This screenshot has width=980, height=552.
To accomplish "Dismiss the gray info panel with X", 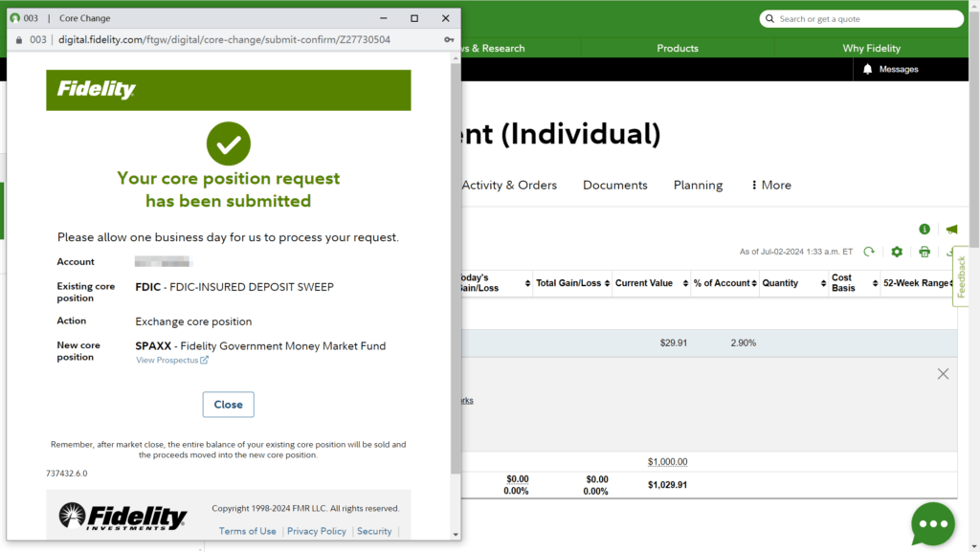I will (943, 374).
